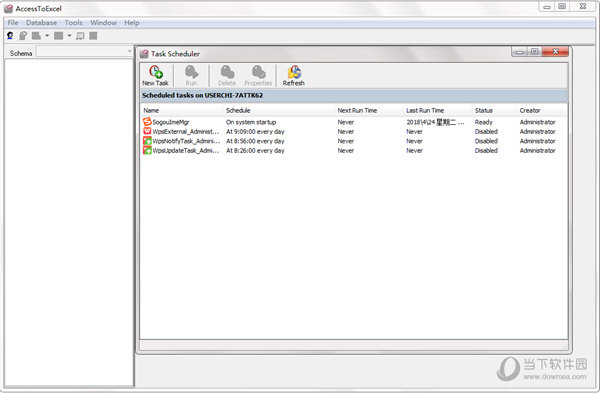
Task: Open the Database menu
Action: [41, 23]
